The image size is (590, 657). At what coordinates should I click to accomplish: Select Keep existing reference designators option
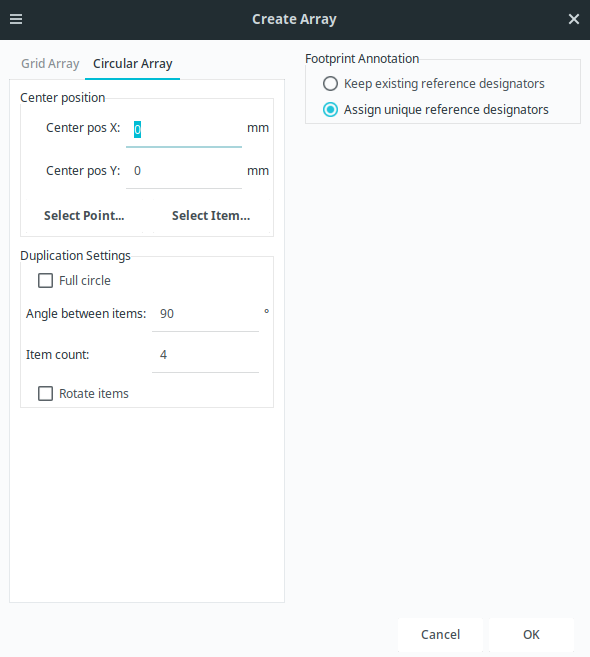[330, 83]
